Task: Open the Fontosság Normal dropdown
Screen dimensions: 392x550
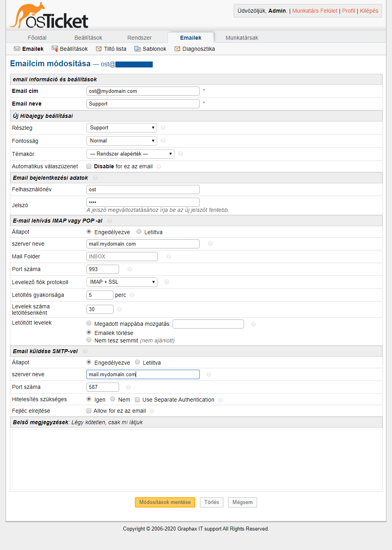Action: coord(121,141)
